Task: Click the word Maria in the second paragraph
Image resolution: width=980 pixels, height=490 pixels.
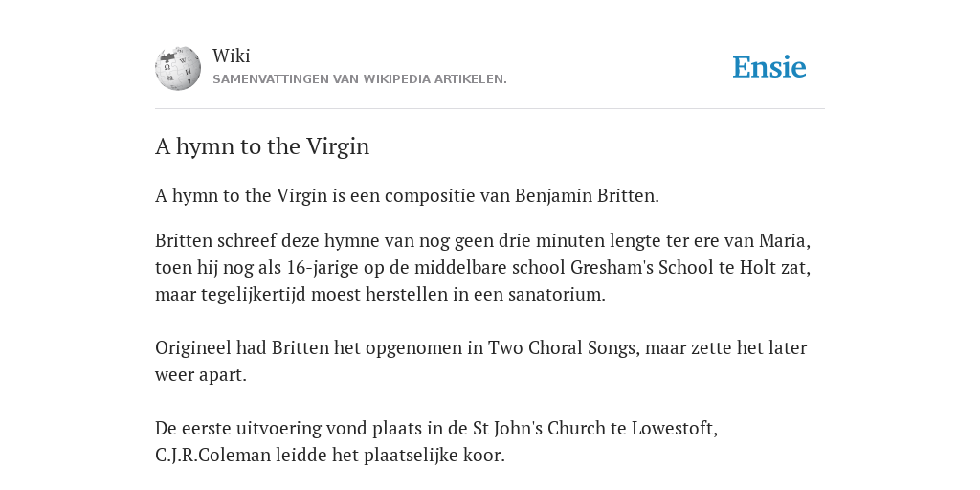Action: click(785, 240)
